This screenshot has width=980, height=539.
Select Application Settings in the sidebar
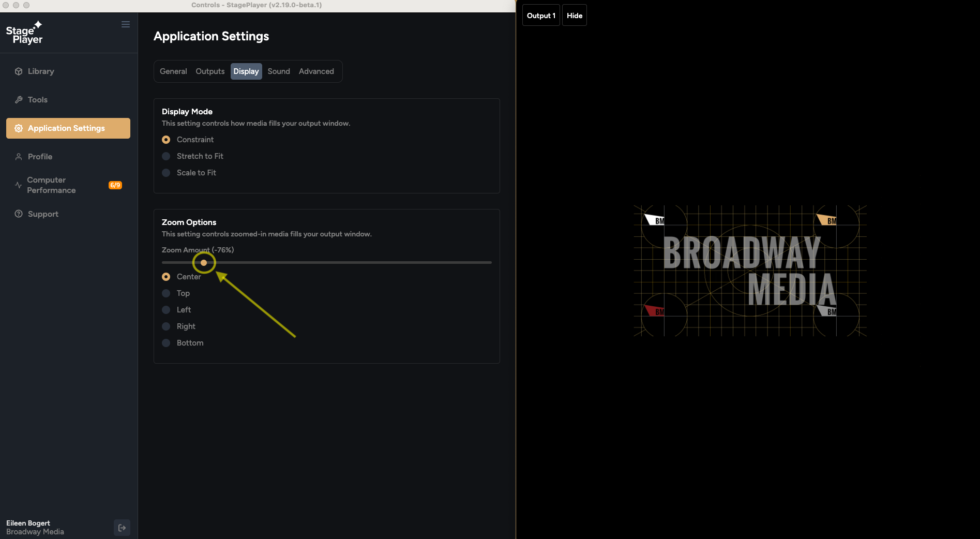tap(68, 128)
